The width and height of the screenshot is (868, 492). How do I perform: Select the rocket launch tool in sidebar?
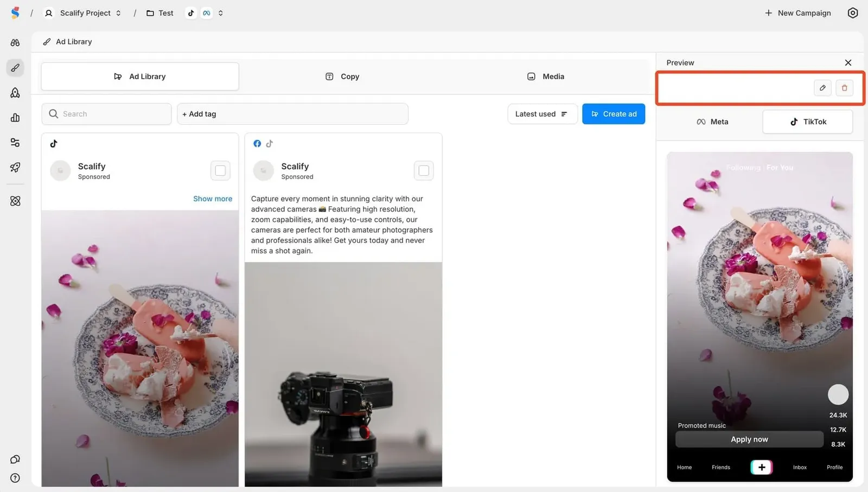coord(15,168)
